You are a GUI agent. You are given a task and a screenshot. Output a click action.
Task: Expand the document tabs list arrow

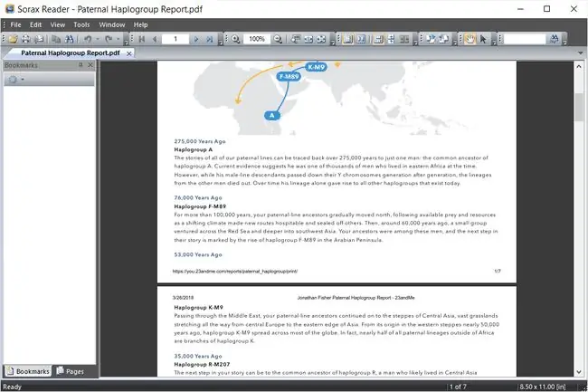coord(581,53)
